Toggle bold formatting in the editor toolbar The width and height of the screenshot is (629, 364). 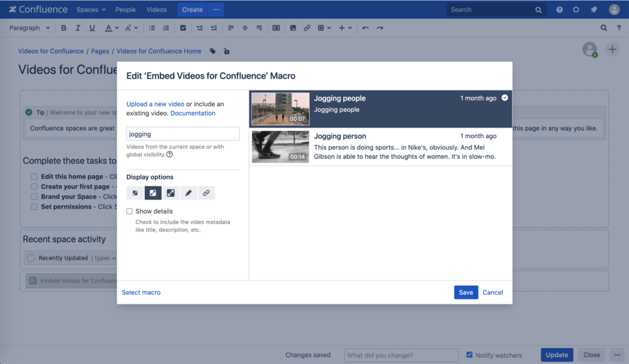point(63,28)
